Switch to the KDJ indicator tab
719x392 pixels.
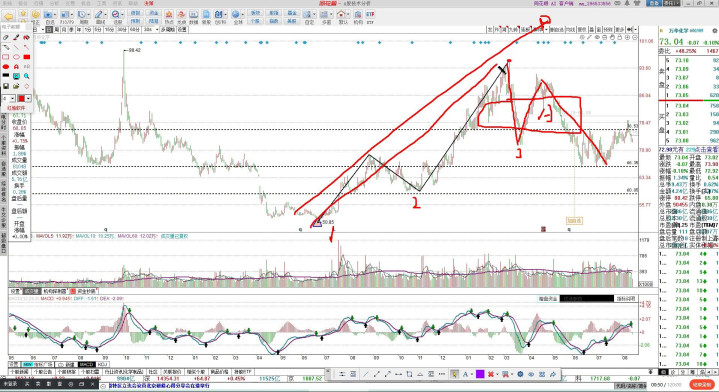pyautogui.click(x=103, y=364)
